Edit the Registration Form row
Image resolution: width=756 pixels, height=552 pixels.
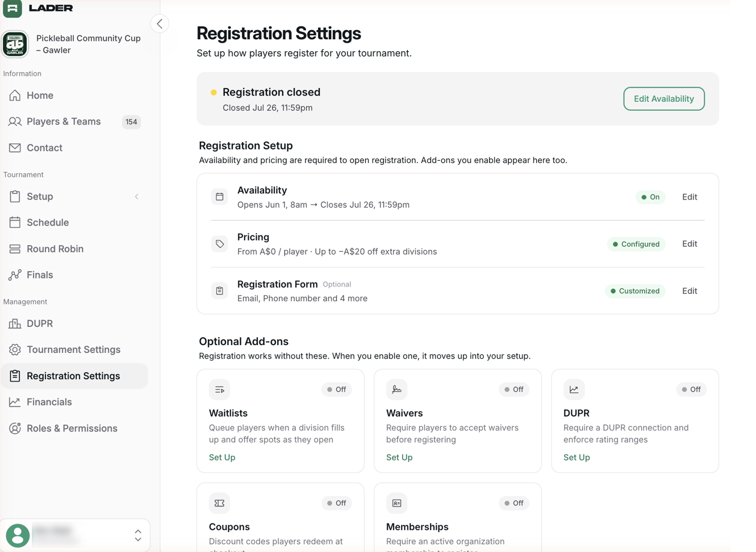[x=690, y=291]
